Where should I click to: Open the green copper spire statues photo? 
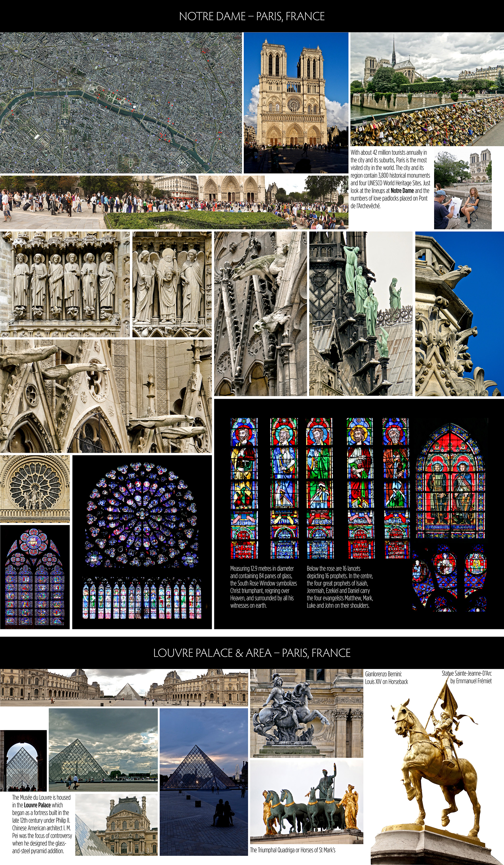(361, 313)
